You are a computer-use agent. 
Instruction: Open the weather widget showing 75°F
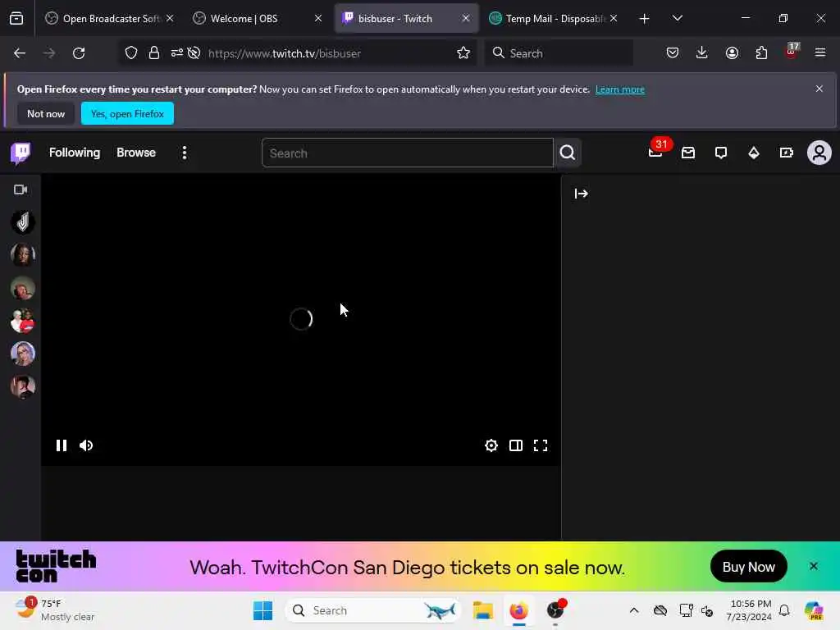pos(55,610)
